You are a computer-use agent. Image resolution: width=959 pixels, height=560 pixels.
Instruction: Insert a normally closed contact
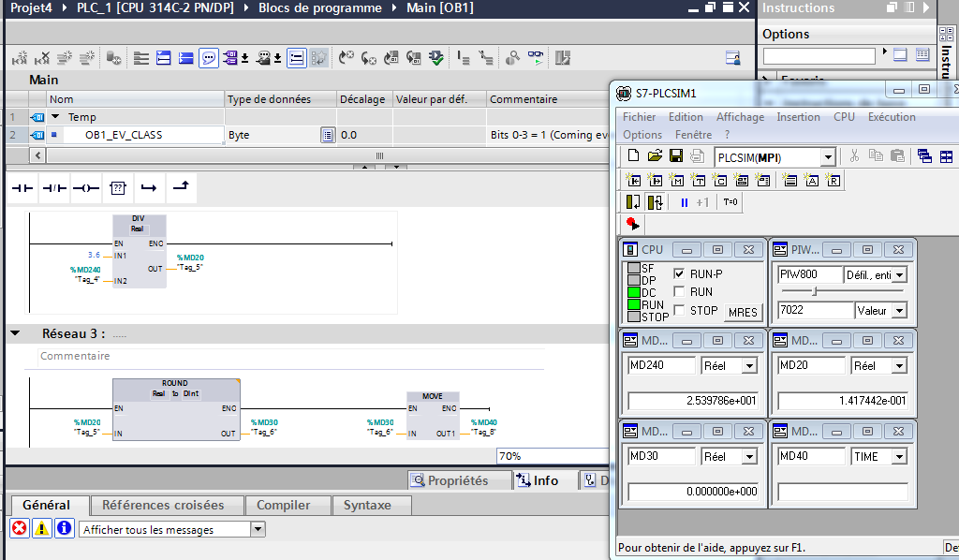coord(54,188)
